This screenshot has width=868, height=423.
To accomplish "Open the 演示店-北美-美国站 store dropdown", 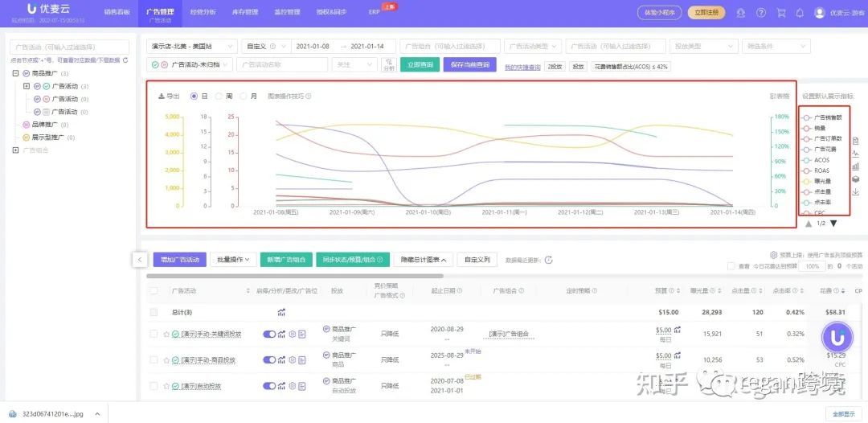I will tap(193, 47).
